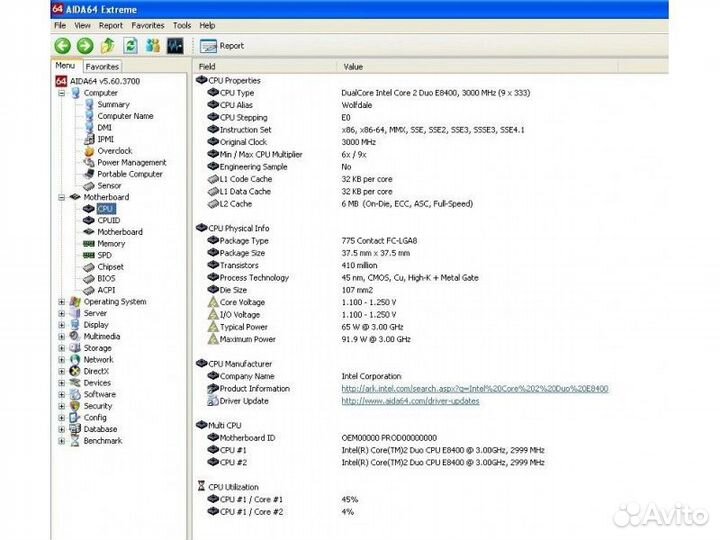Expand the Network node

[x=62, y=360]
